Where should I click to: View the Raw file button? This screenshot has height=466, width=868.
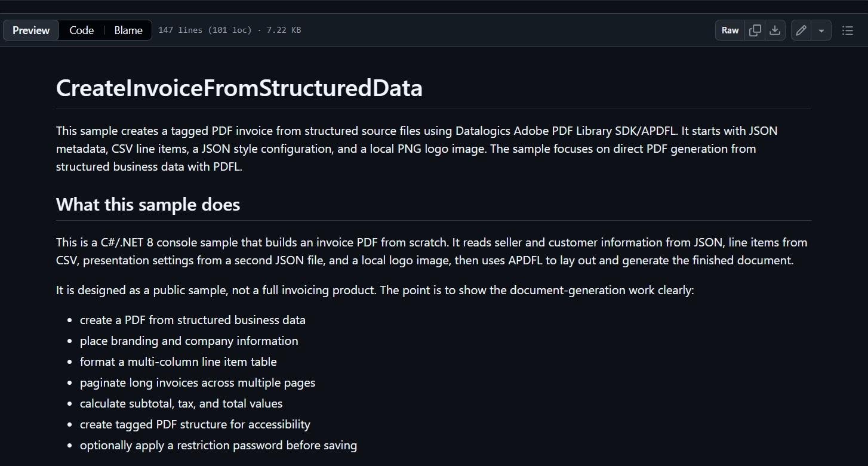(x=730, y=30)
